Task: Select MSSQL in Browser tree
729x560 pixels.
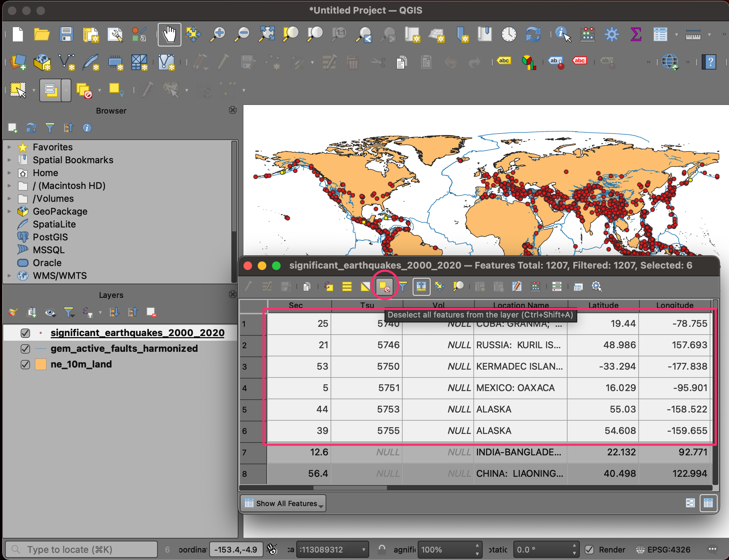Action: pos(49,250)
